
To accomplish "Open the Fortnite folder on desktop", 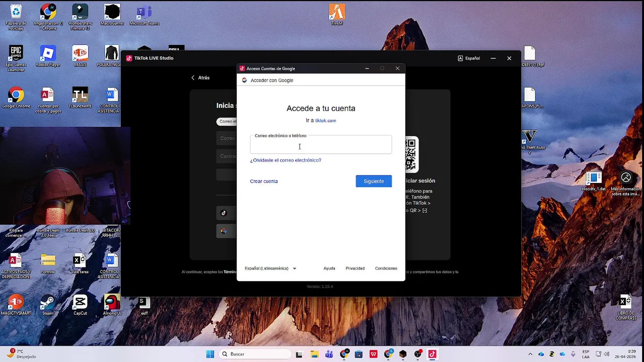I will coord(48,264).
